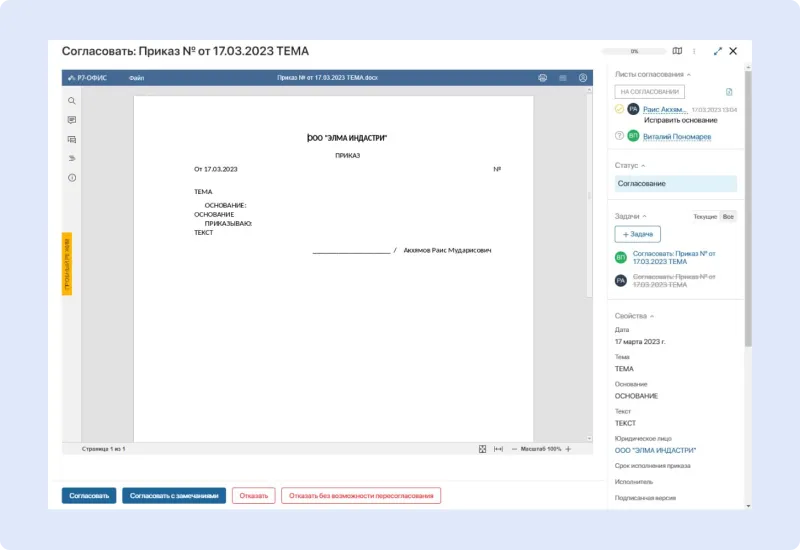Click the document info icon in sidebar

point(72,177)
